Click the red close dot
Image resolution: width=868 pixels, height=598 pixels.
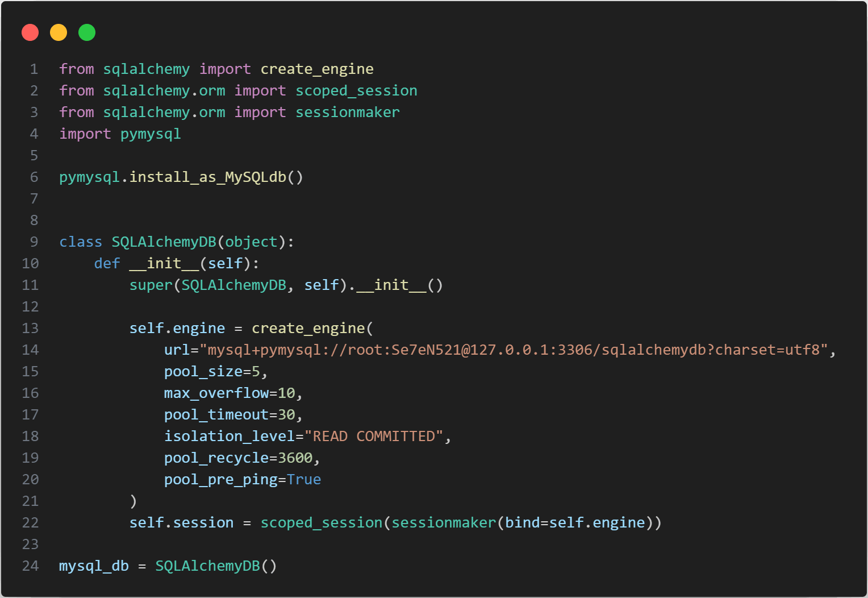[30, 32]
